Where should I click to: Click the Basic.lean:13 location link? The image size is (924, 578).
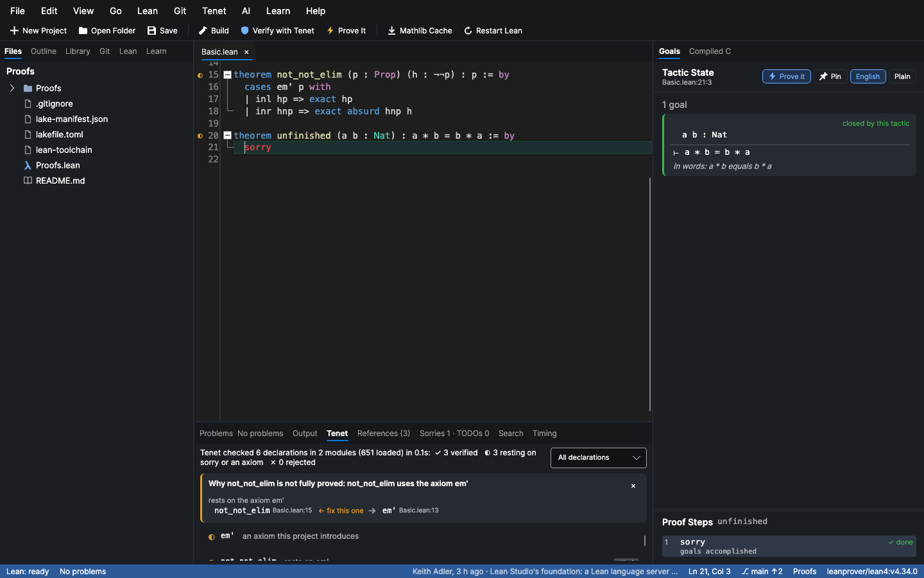pyautogui.click(x=419, y=511)
